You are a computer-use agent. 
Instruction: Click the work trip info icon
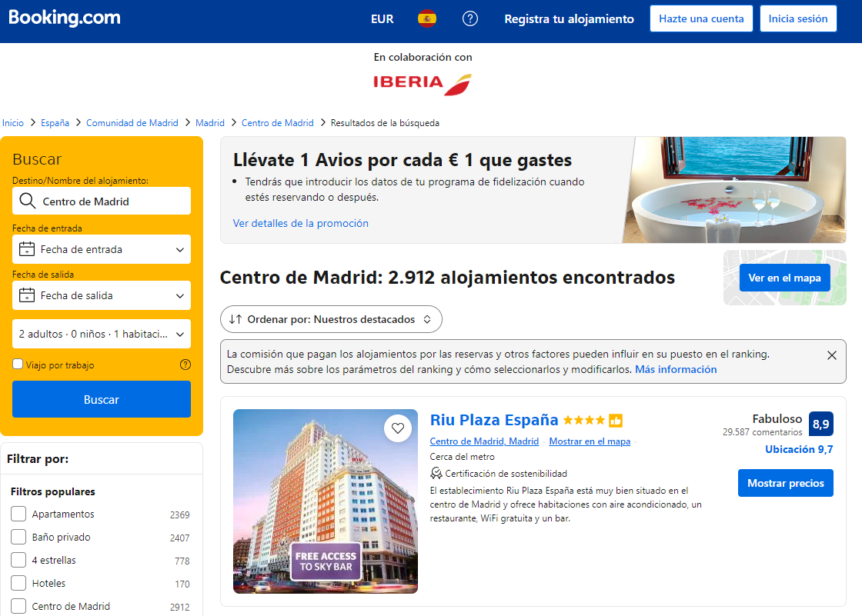[185, 365]
